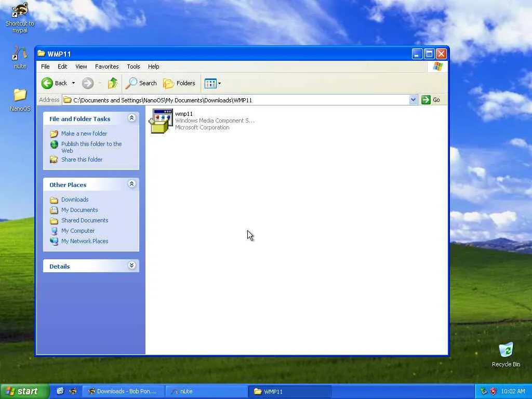Click the Go button
This screenshot has height=399, width=532.
[x=431, y=100]
